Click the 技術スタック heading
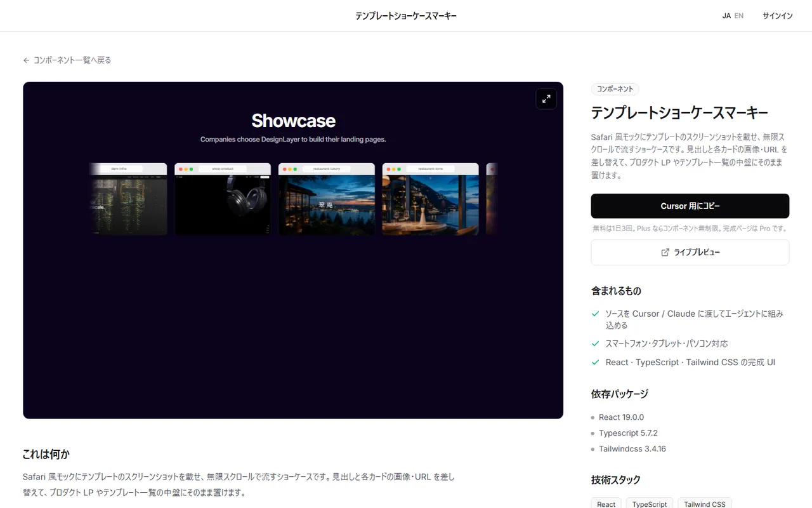This screenshot has width=812, height=508. [616, 479]
